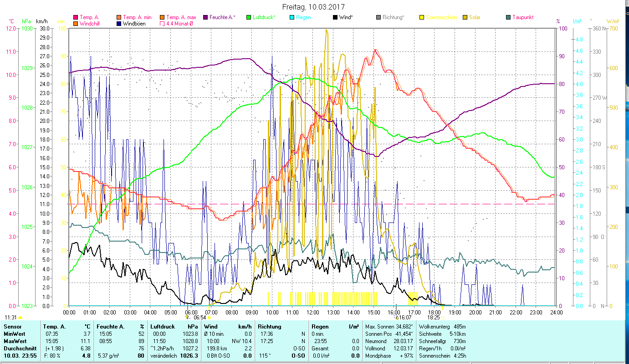Viewport: 629px width, 364px height.
Task: Click the 0 Bft O-SO wind value
Action: pyautogui.click(x=218, y=356)
